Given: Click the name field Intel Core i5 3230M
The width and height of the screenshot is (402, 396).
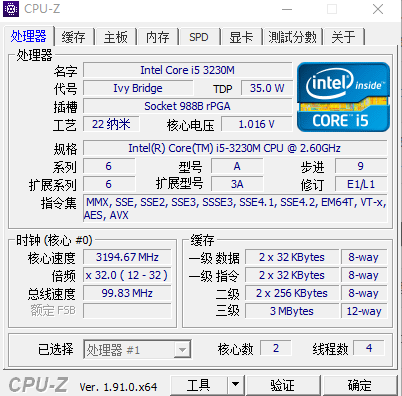Looking at the screenshot, I should coord(188,70).
